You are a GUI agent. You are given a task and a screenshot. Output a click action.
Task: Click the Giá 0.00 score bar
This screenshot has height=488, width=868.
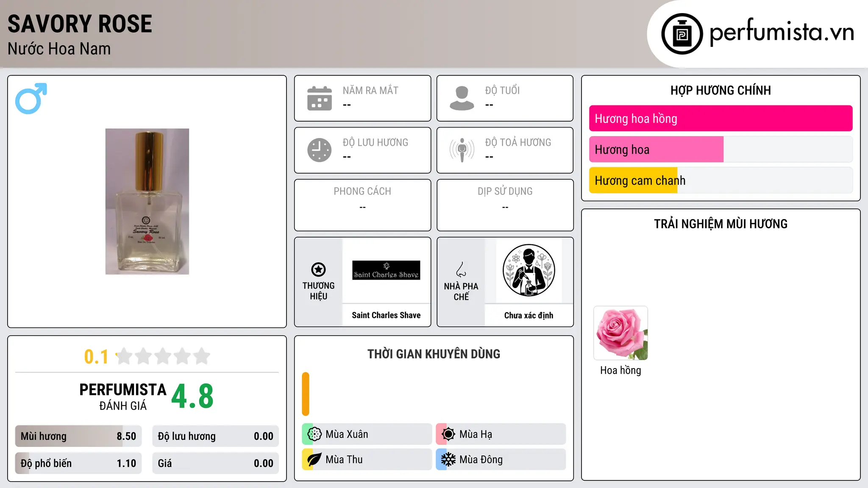tap(215, 463)
